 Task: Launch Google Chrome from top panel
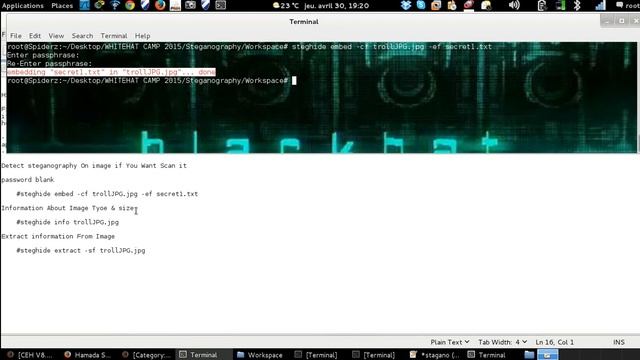pyautogui.click(x=130, y=5)
